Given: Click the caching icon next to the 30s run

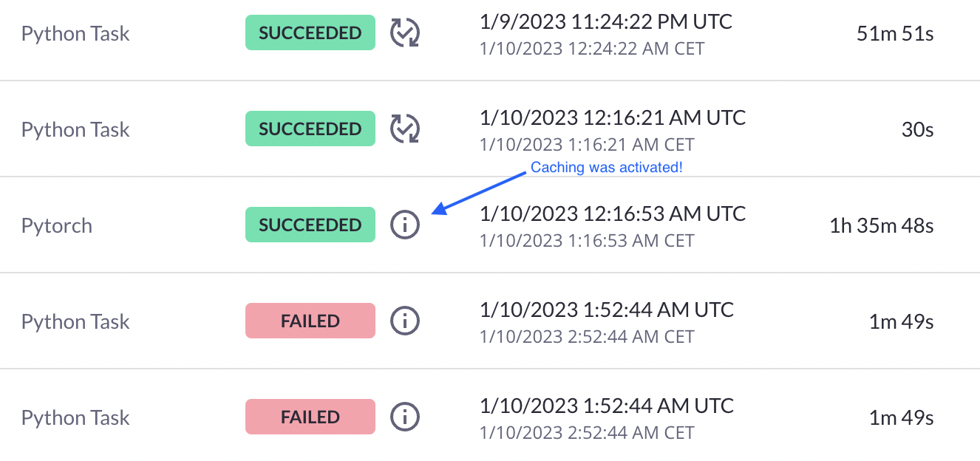Looking at the screenshot, I should coord(404,129).
